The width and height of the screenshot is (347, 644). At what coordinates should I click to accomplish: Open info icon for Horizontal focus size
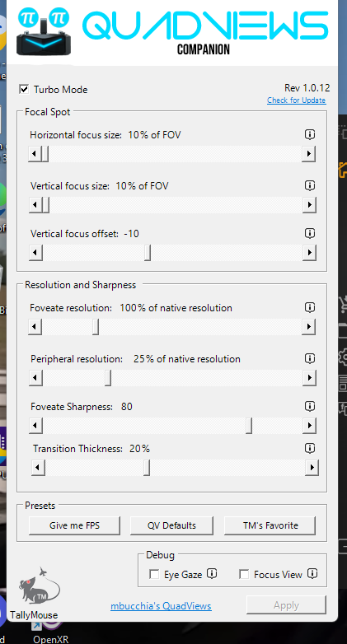tap(310, 134)
